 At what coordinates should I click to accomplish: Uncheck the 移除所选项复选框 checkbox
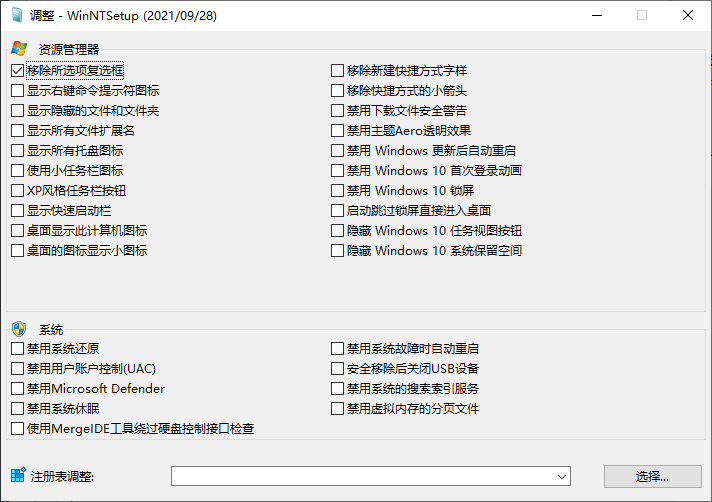pos(17,71)
